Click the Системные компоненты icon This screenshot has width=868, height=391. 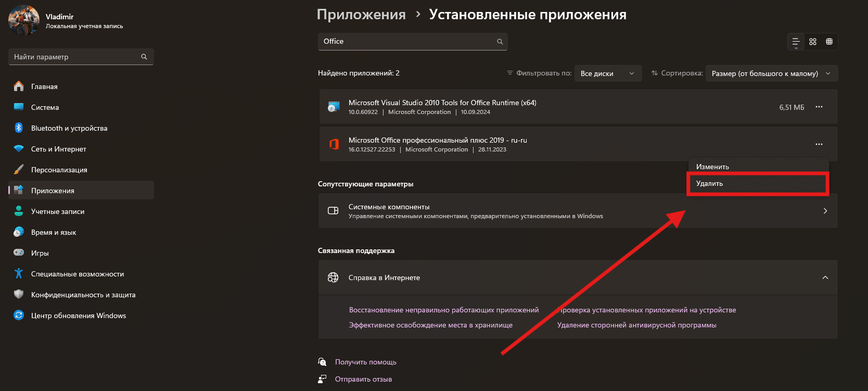click(333, 211)
